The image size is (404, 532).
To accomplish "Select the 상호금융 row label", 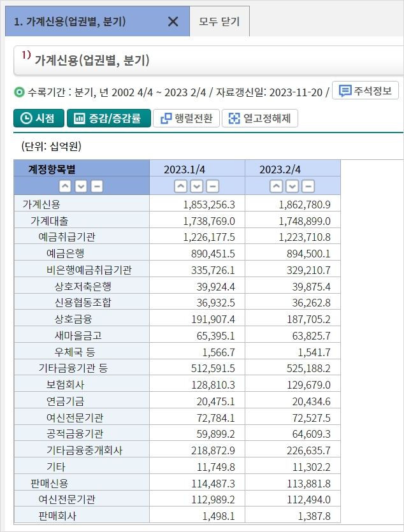I will point(74,319).
